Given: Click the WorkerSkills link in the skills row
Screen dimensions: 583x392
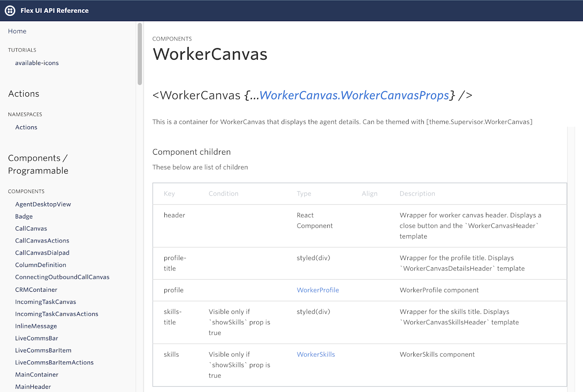Looking at the screenshot, I should tap(316, 354).
